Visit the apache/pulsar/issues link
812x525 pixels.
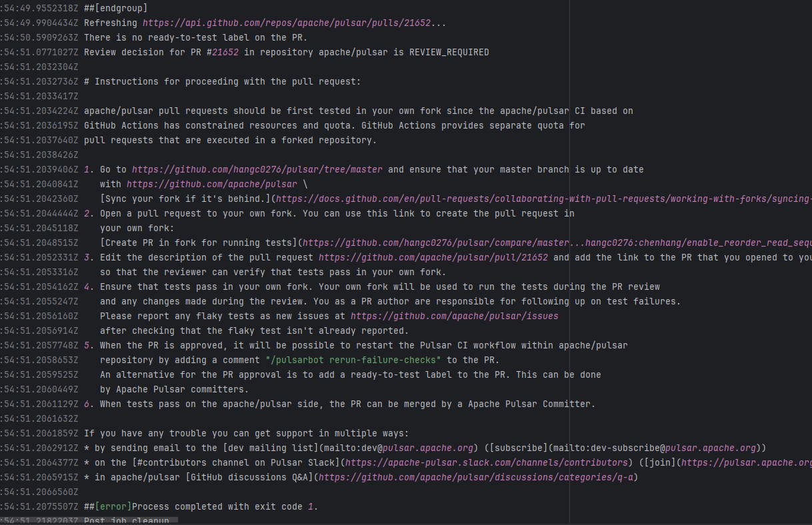[454, 316]
